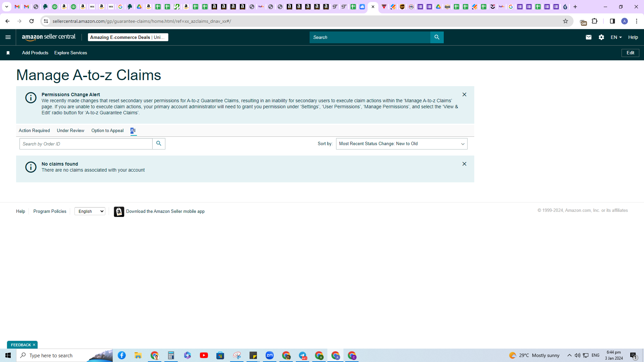Viewport: 644px width, 362px height.
Task: Click the ENG input language indicator
Action: pos(596,355)
